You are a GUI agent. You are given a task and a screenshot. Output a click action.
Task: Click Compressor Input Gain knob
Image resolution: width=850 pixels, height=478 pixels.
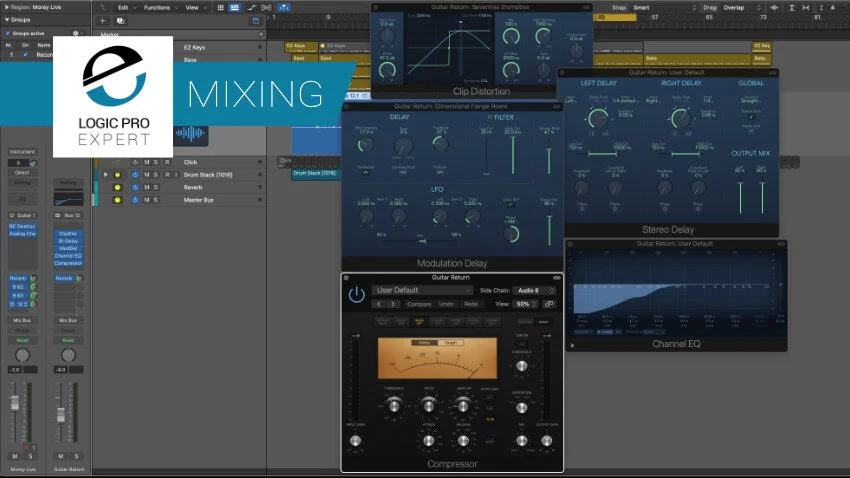tap(355, 441)
